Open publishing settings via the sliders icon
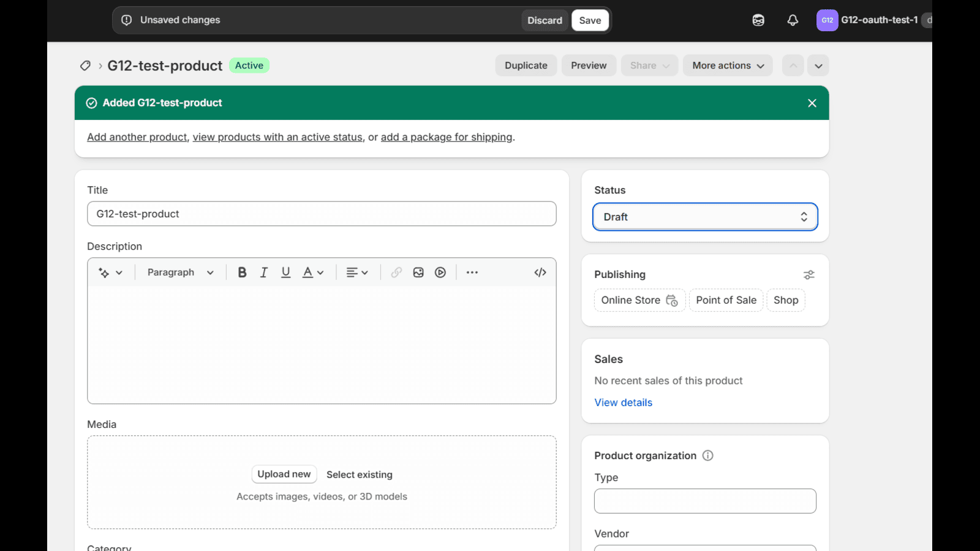Image resolution: width=980 pixels, height=551 pixels. (x=809, y=274)
